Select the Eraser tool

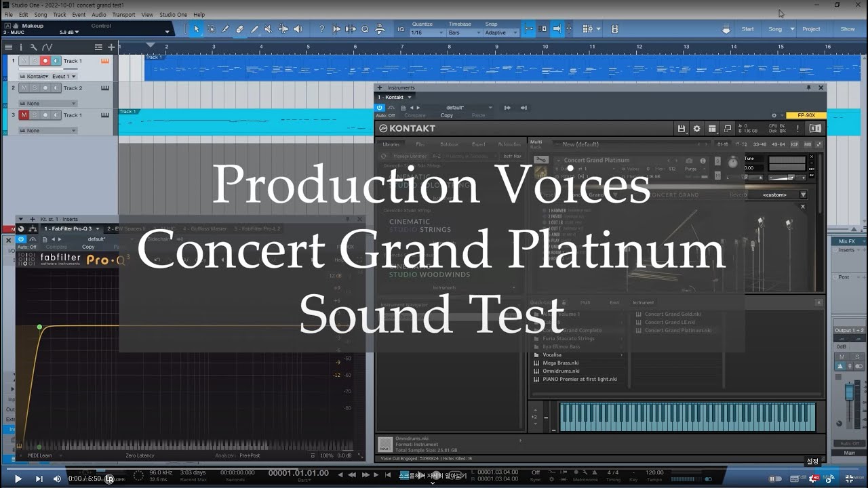[x=239, y=29]
